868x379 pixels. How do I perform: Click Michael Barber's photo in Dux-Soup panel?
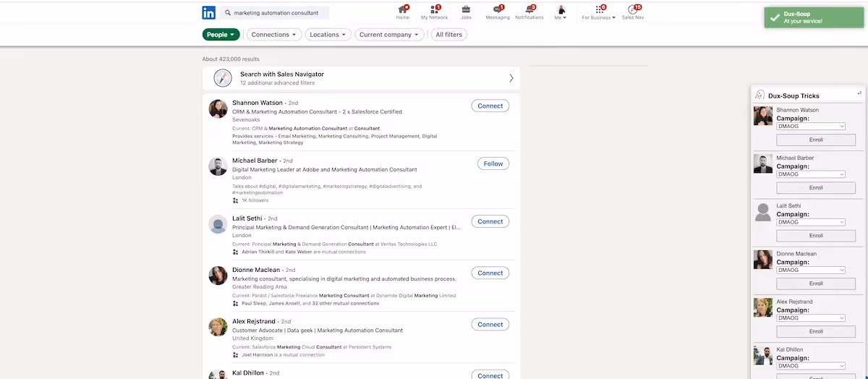click(763, 163)
